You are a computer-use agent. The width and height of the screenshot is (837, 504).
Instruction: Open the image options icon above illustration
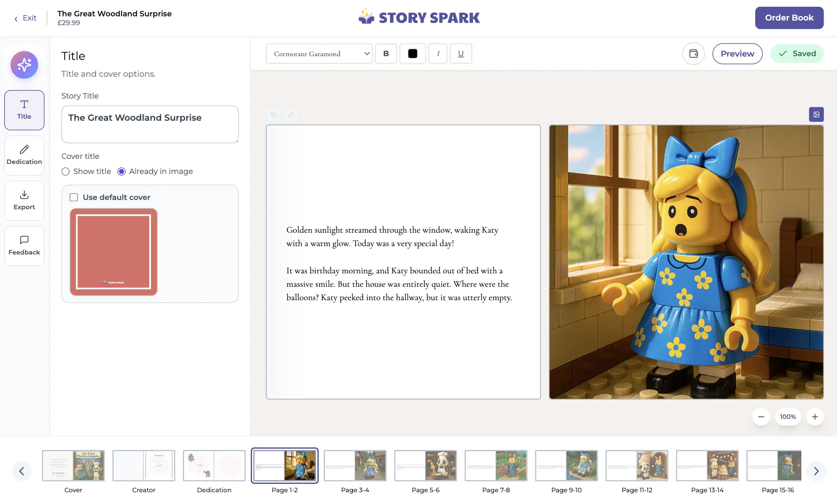(x=816, y=114)
